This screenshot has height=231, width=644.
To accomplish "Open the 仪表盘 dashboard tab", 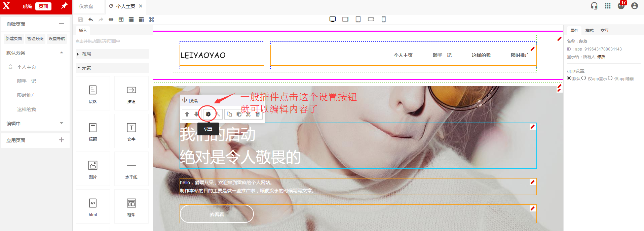I will pyautogui.click(x=86, y=6).
